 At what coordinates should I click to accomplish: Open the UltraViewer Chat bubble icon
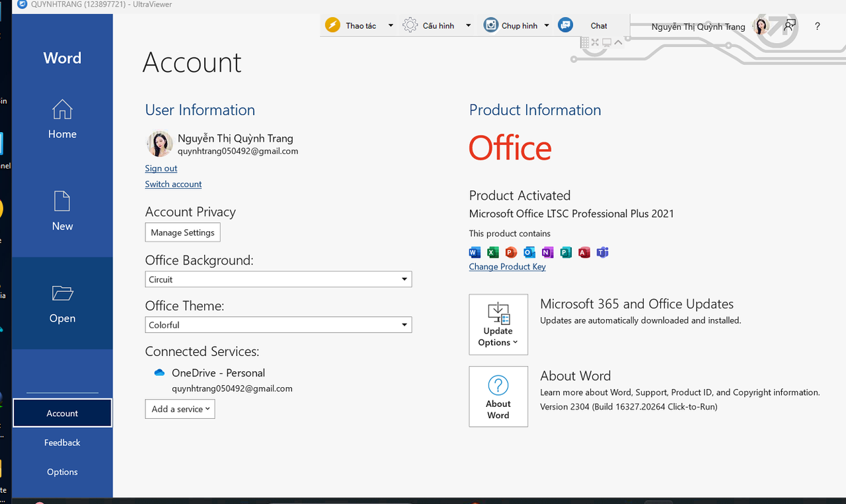(x=565, y=25)
